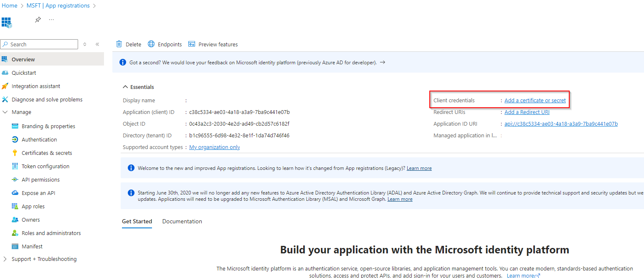Select the Directory (tenant) ID value
The width and height of the screenshot is (644, 278).
(239, 135)
